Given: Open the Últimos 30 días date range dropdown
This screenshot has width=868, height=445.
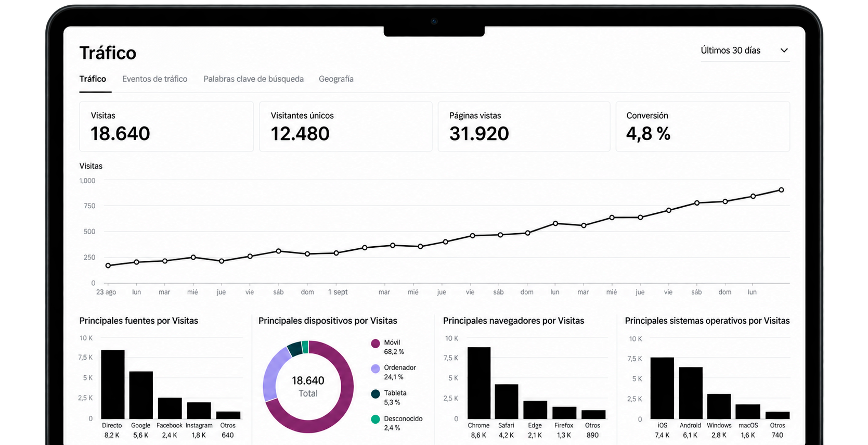Looking at the screenshot, I should 745,50.
